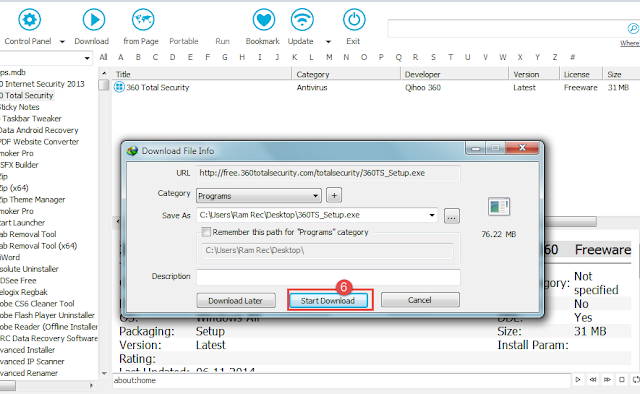Click the Download play icon
The height and width of the screenshot is (394, 640).
[93, 19]
